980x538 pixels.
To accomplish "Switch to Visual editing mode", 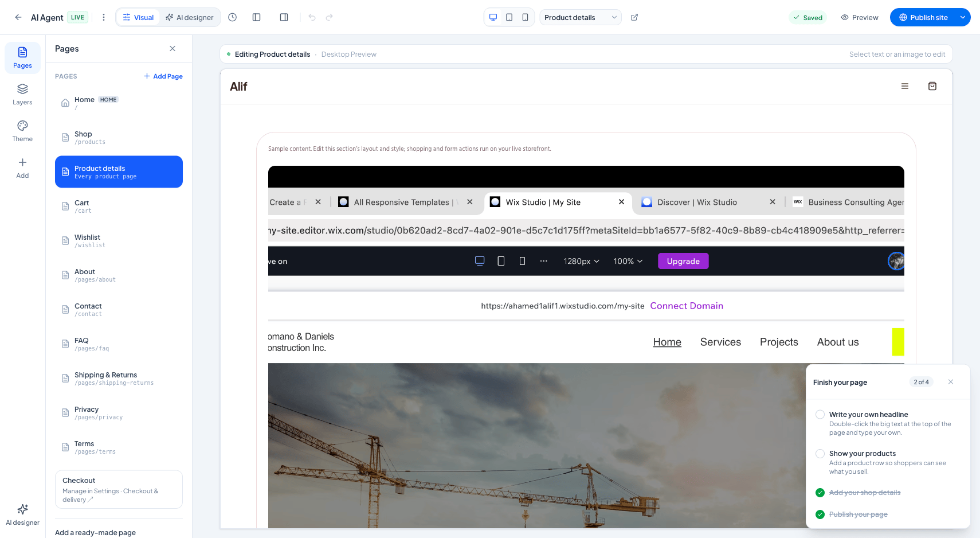I will click(138, 17).
